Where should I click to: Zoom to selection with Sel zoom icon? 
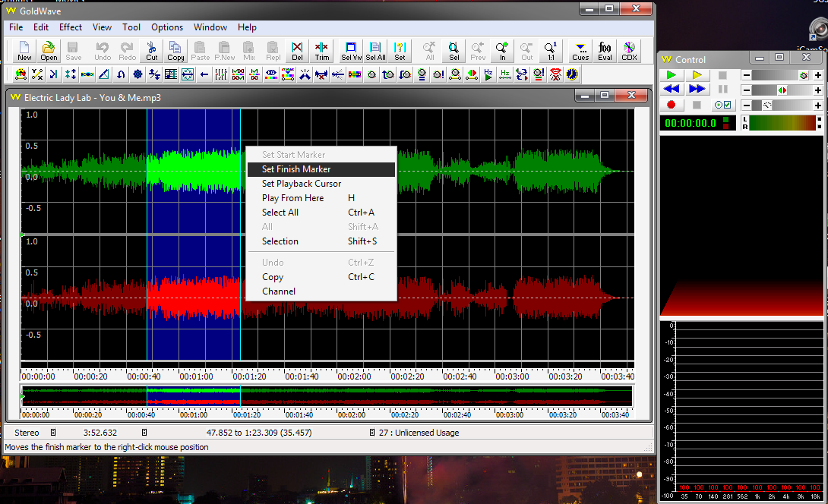tap(454, 51)
